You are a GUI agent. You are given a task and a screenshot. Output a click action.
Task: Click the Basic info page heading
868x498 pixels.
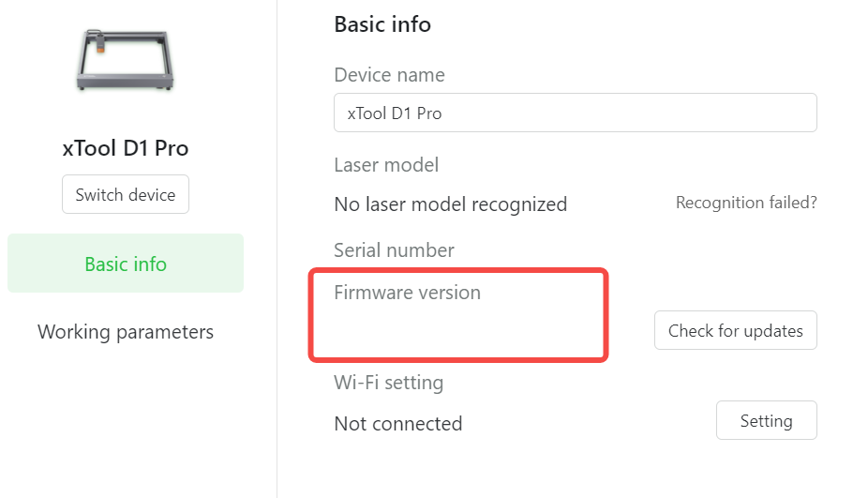point(382,24)
